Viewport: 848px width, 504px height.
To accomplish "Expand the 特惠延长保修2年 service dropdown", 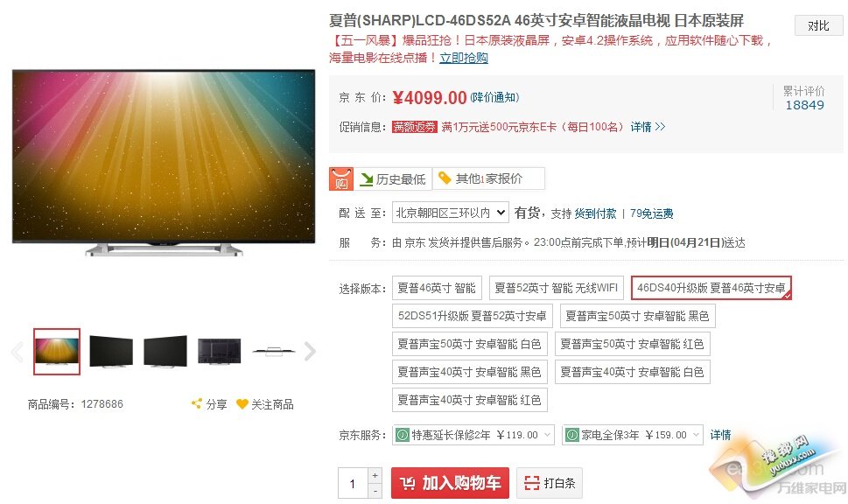I will coord(473,435).
